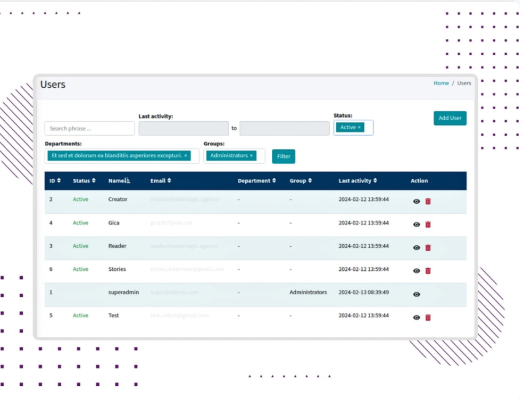The height and width of the screenshot is (399, 532).
Task: Sort the table by Group column
Action: click(x=301, y=181)
